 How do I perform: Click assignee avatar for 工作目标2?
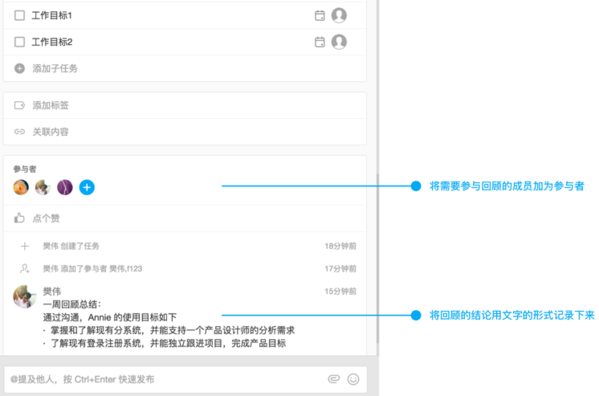[x=339, y=42]
